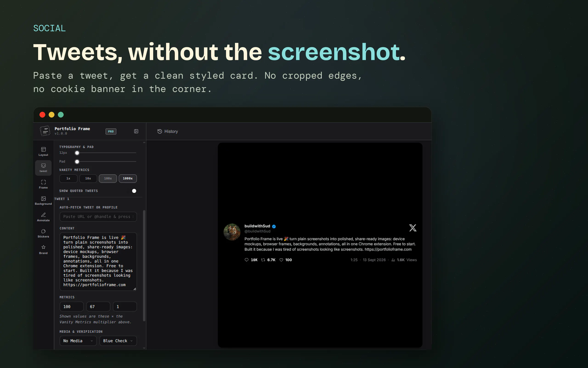Screen dimensions: 588x368
Task: Click the Pad slider
Action: click(106, 162)
